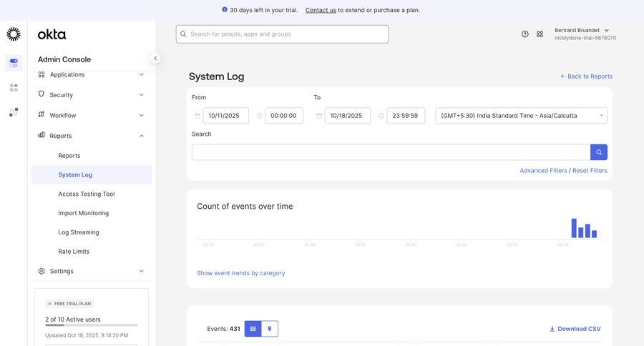Expand the Workflow menu chevron
Viewport: 644px width, 346px height.
(x=141, y=115)
